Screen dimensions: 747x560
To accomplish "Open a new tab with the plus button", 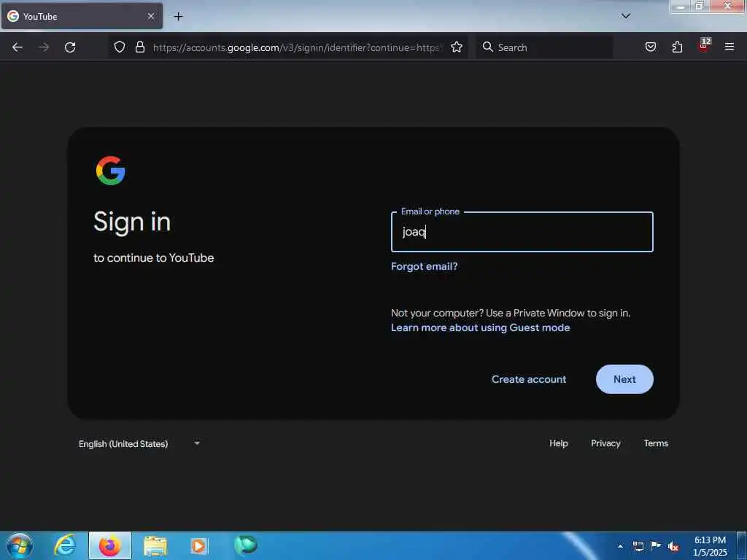I will [178, 17].
